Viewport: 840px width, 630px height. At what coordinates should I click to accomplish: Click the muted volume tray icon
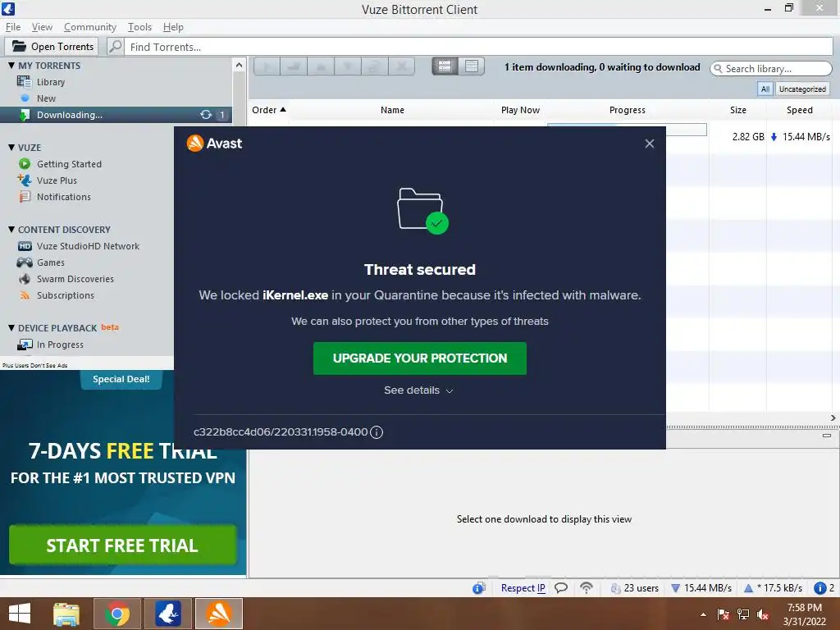coord(763,614)
